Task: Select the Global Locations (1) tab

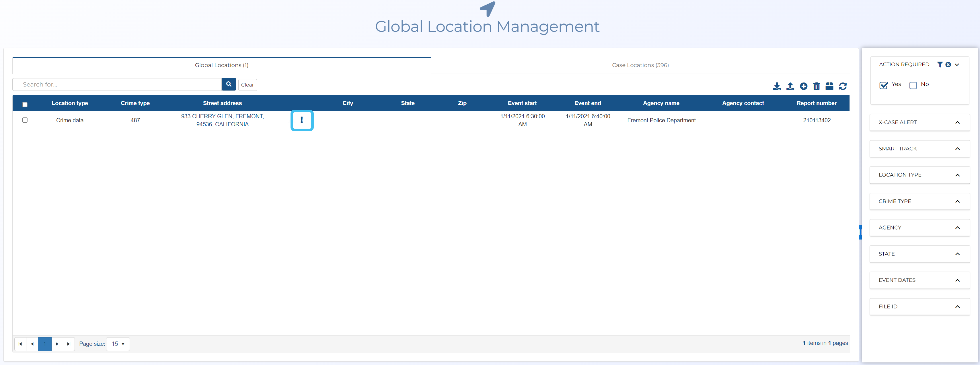Action: coord(221,65)
